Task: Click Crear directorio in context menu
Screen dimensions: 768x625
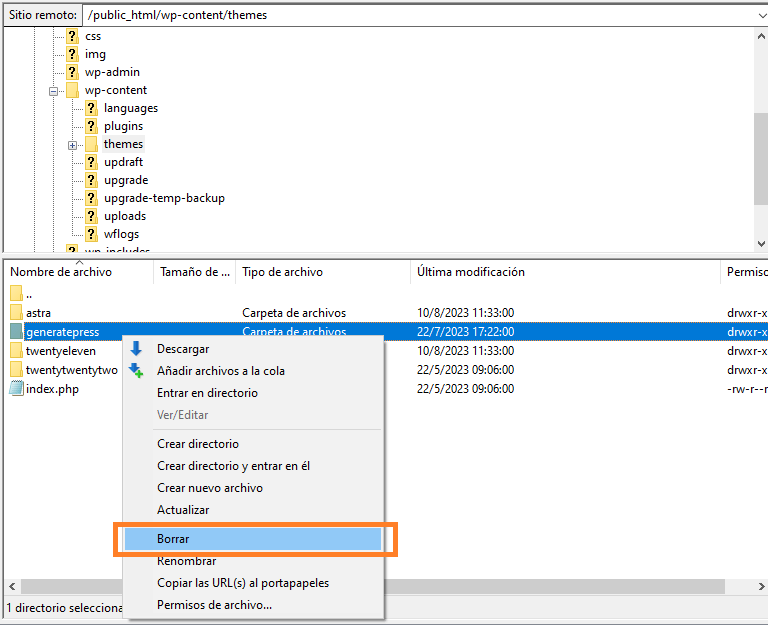Action: [x=198, y=444]
